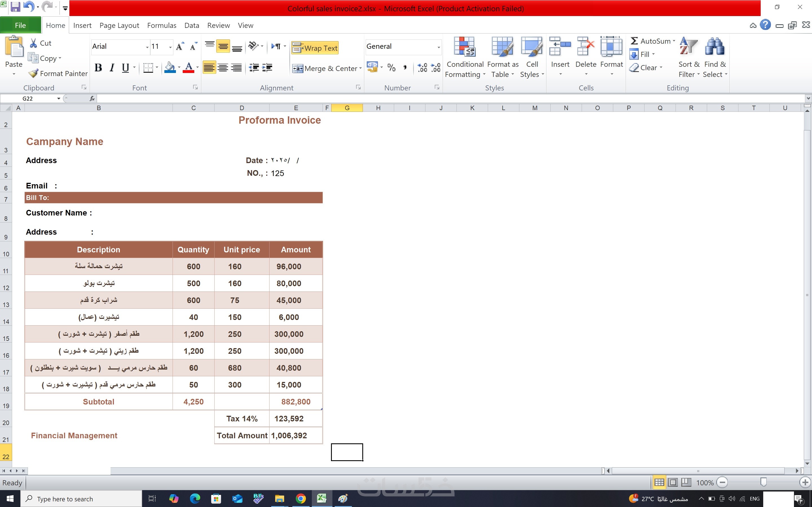Viewport: 812px width, 507px height.
Task: Expand the General number format dropdown
Action: 438,47
